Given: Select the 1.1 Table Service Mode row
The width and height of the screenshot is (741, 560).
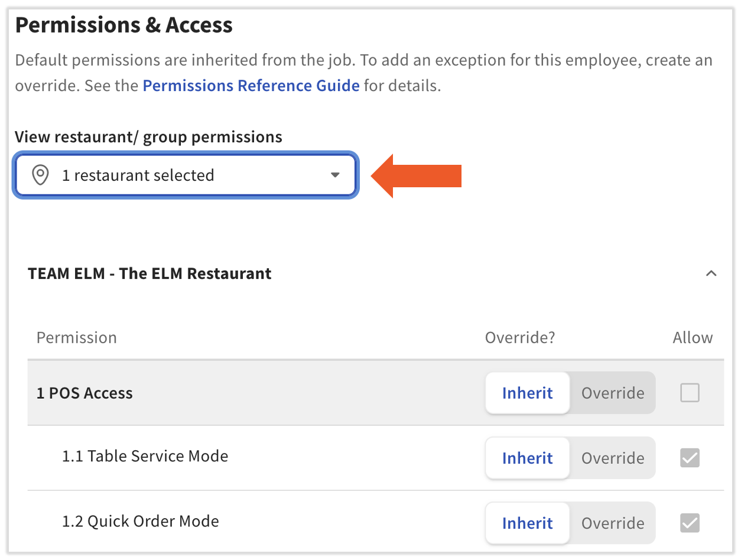Looking at the screenshot, I should tap(145, 456).
